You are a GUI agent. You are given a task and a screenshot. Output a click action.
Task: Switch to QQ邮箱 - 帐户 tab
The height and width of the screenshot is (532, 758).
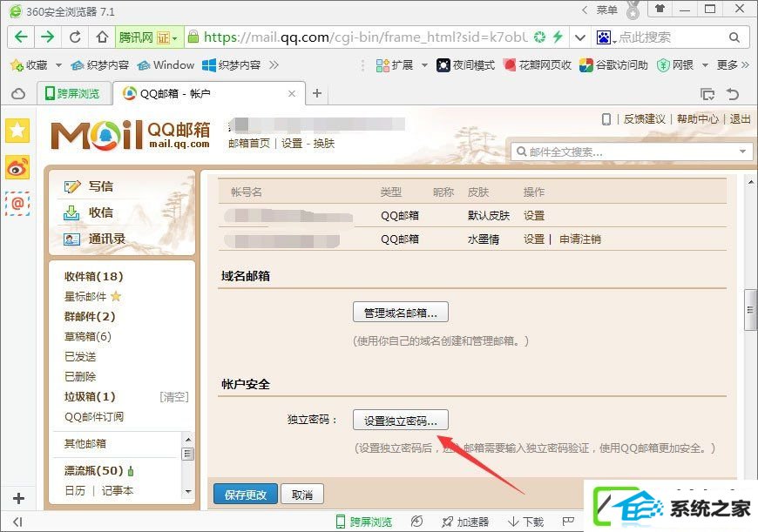click(209, 93)
